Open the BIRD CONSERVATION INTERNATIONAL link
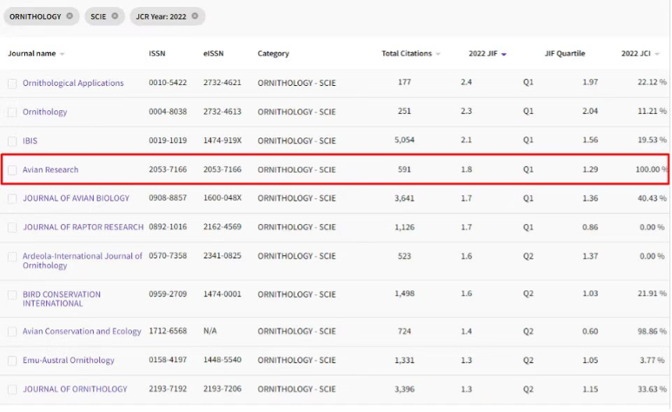Viewport: 672px width, 412px height. (62, 298)
